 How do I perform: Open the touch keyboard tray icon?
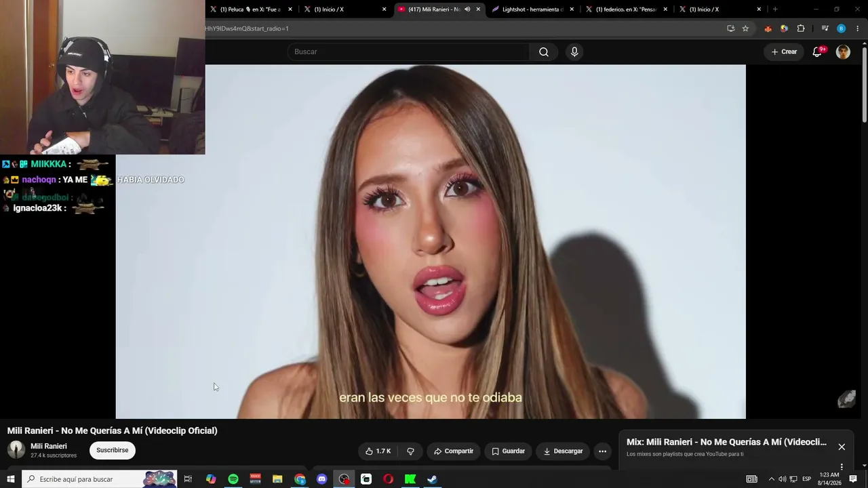[751, 479]
